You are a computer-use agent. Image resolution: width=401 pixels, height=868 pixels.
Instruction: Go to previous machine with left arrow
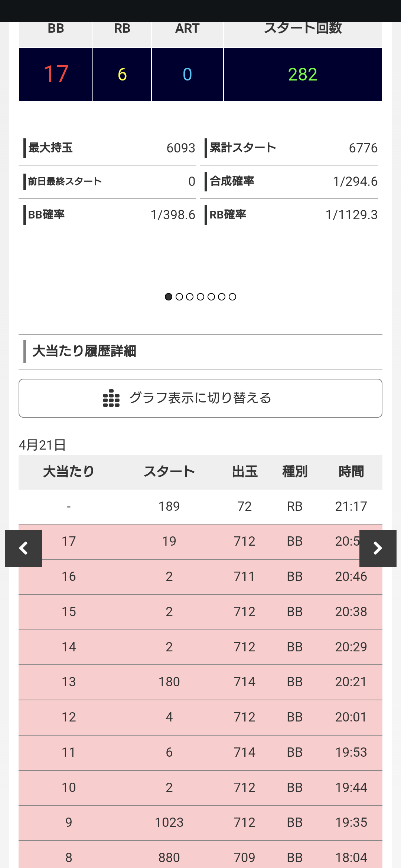(23, 548)
